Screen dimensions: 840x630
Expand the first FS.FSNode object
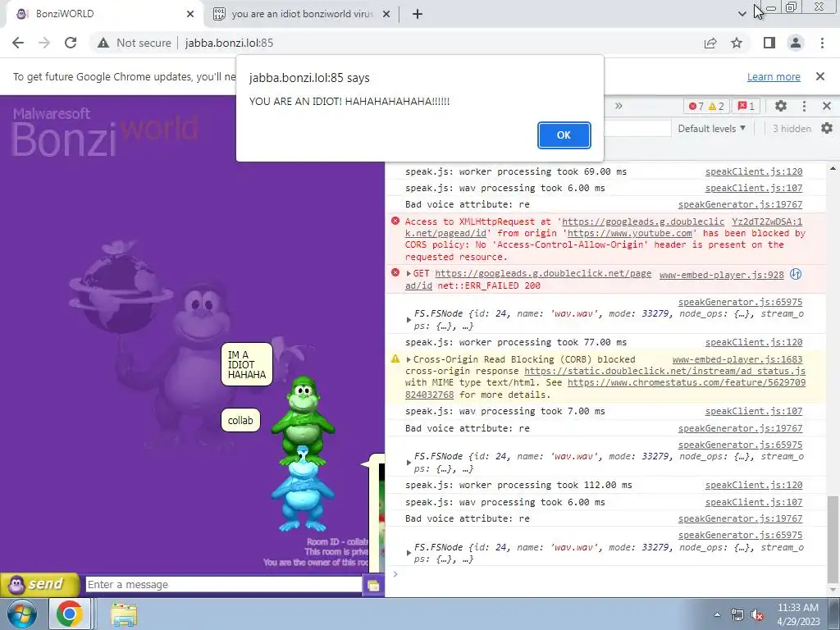409,320
